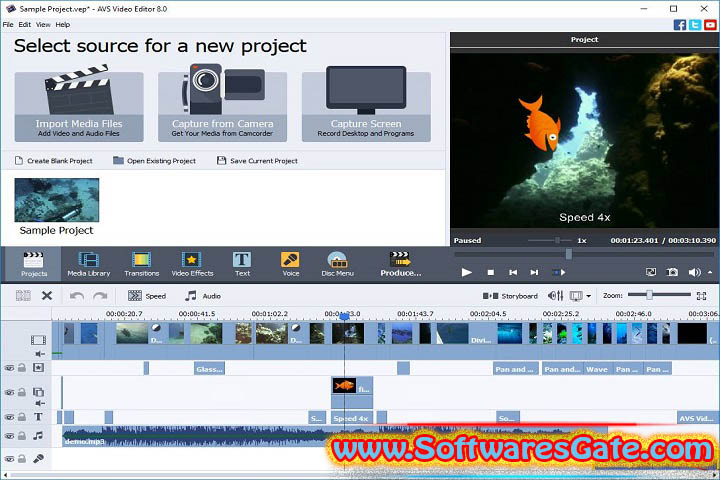This screenshot has height=480, width=720.
Task: Open the display mode dropdown arrow
Action: pos(588,296)
